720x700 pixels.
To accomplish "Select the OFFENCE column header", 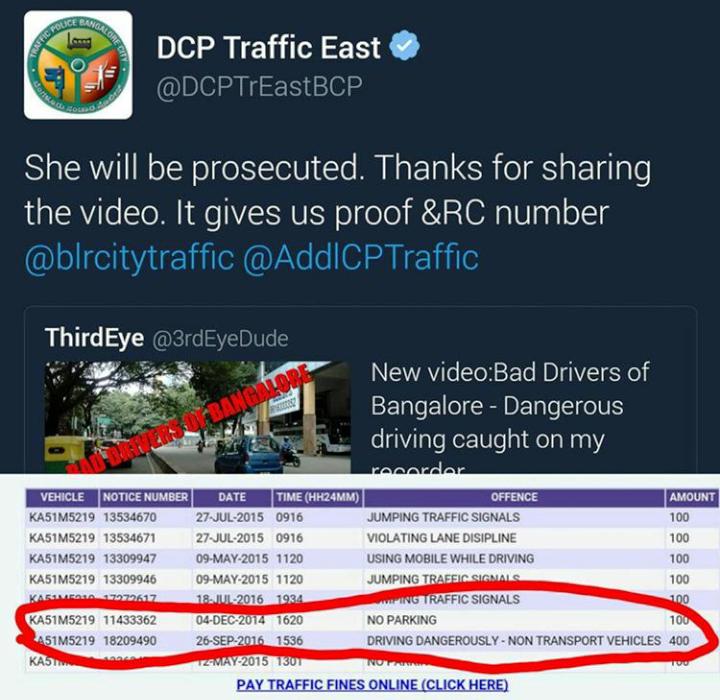I will (514, 497).
